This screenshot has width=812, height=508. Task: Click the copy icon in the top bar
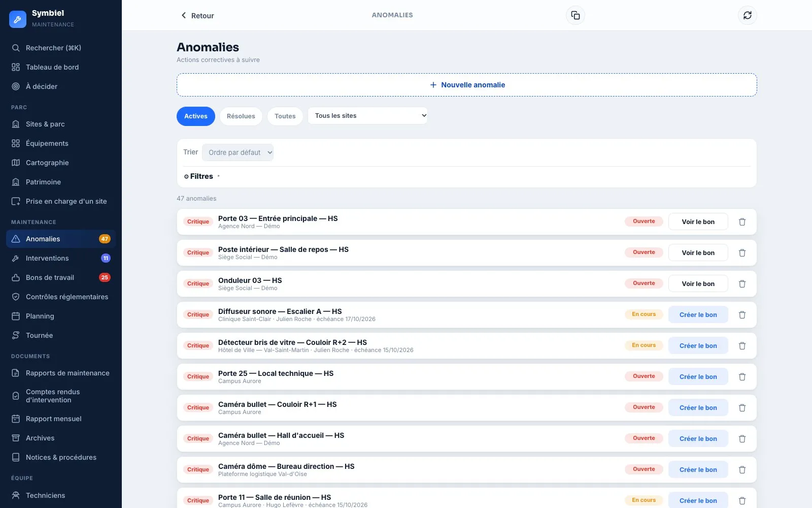[x=576, y=15]
